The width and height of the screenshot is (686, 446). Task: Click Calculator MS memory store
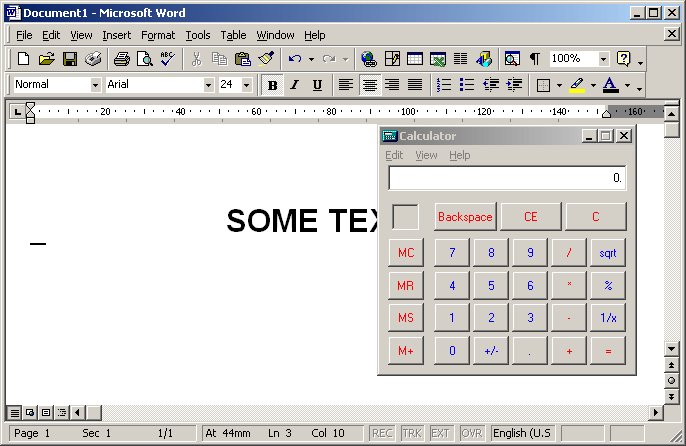tap(406, 318)
